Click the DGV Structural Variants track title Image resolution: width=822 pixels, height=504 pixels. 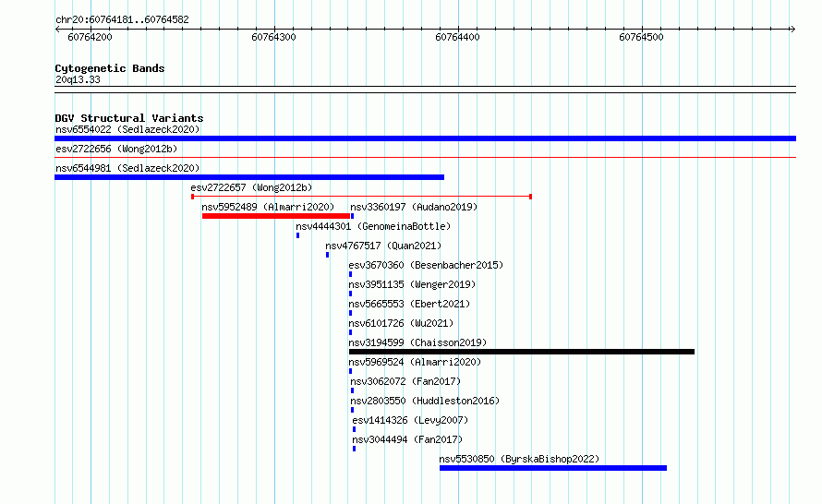[129, 118]
